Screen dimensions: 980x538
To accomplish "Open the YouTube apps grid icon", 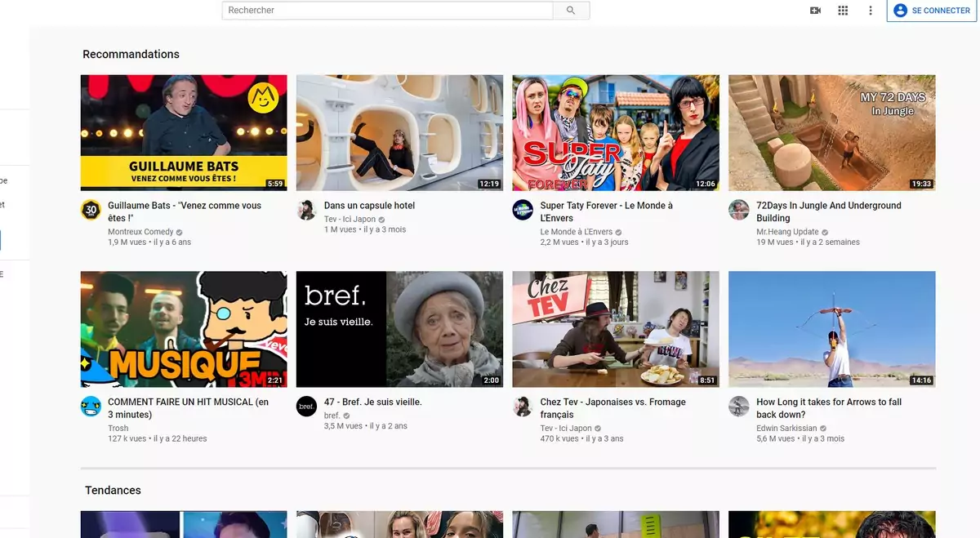I will (843, 11).
